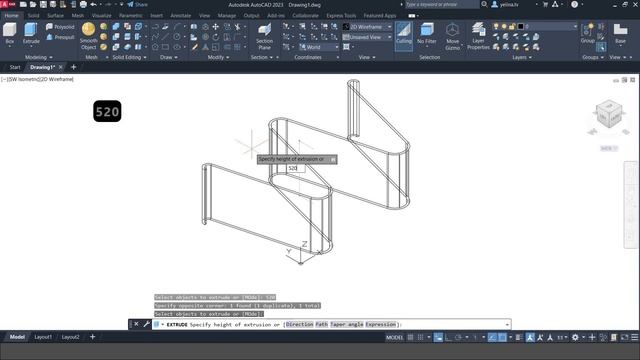Expand the Modify panel
The image size is (640, 360).
[x=218, y=57]
